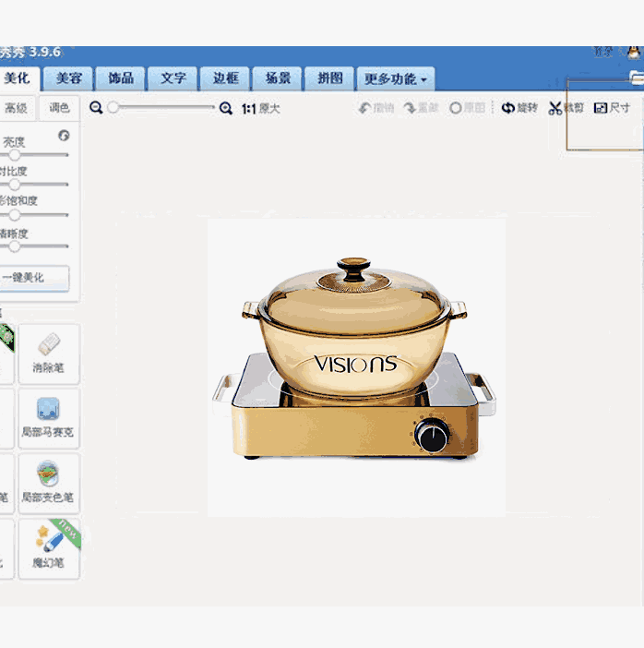
Task: Click the 裁剪 crop scissors icon
Action: coord(555,108)
